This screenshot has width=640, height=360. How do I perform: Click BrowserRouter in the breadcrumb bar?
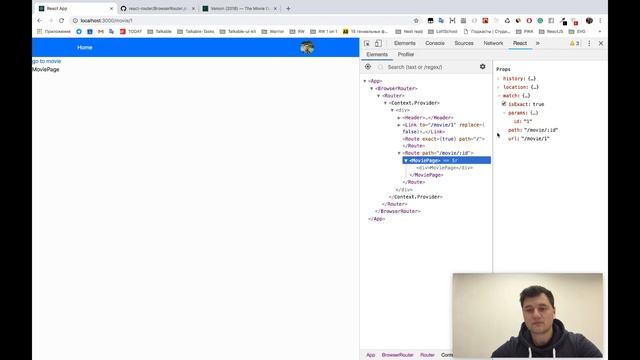click(398, 355)
